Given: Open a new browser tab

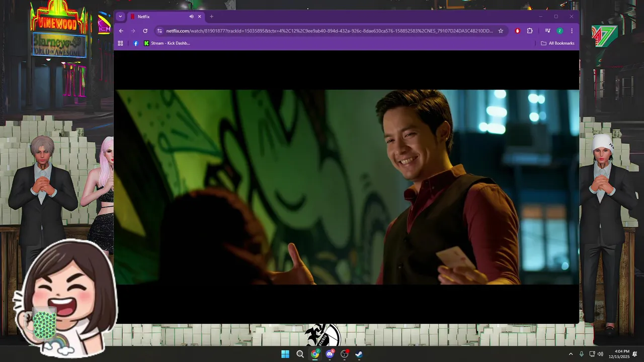Looking at the screenshot, I should [x=211, y=17].
